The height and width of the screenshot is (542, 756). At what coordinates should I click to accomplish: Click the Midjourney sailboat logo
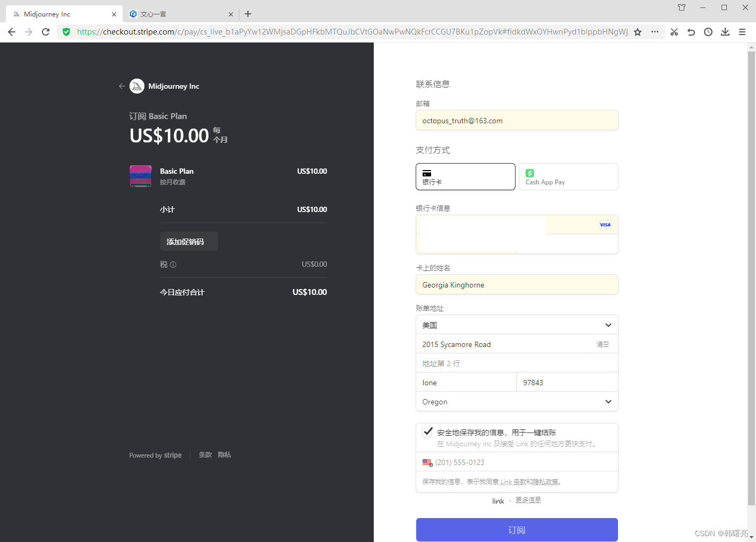coord(137,86)
